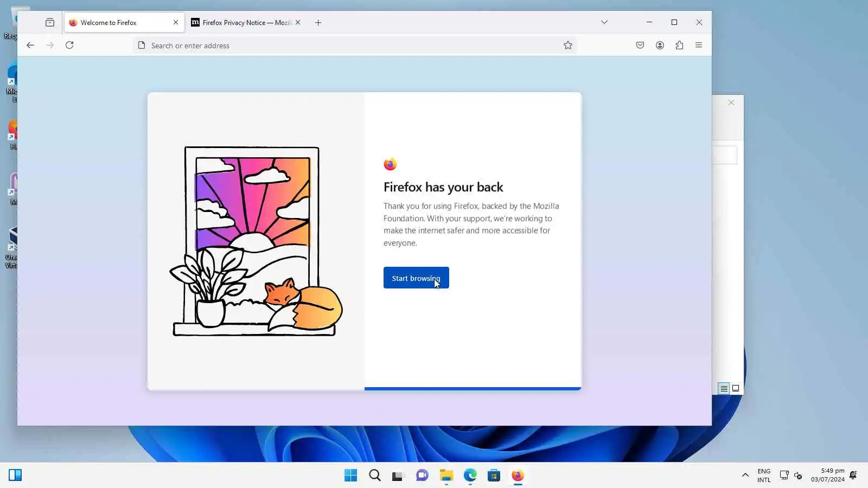Maximize the Firefox window
The height and width of the screenshot is (488, 868).
click(674, 22)
